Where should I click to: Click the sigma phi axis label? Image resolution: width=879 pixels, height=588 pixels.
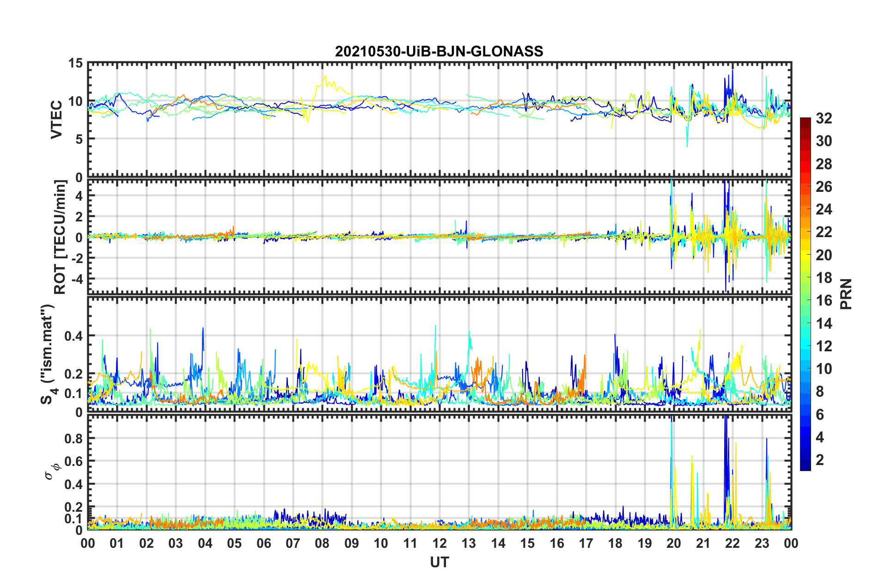click(x=54, y=471)
